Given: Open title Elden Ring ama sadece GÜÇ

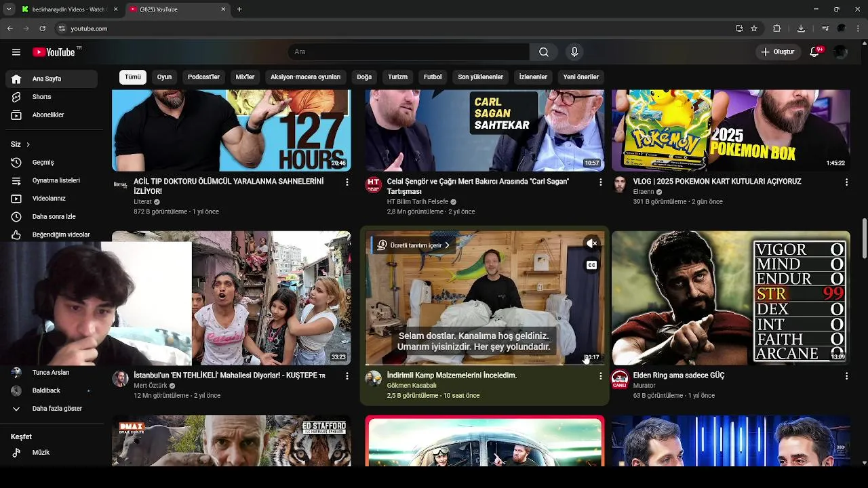Looking at the screenshot, I should pos(679,375).
